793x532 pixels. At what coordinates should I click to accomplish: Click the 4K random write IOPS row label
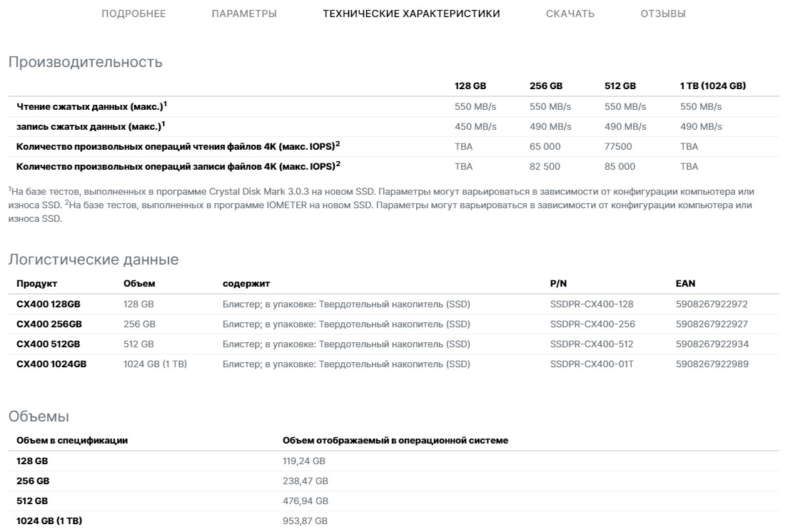tap(178, 166)
